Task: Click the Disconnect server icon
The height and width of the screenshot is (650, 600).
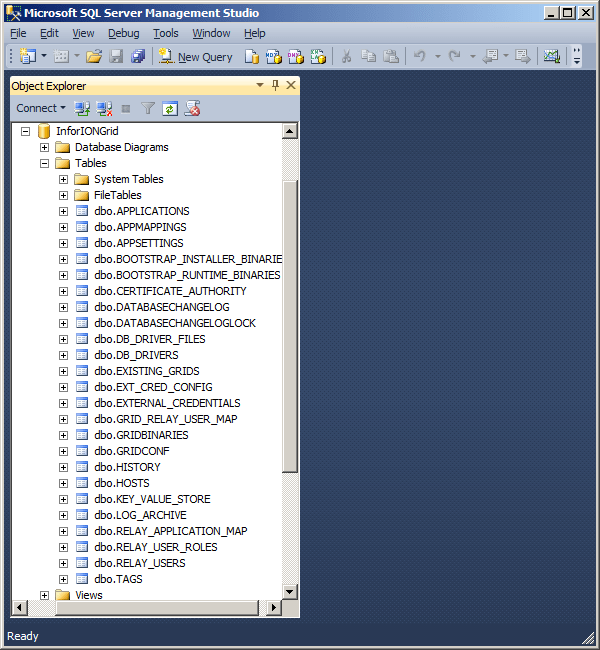Action: pyautogui.click(x=104, y=108)
